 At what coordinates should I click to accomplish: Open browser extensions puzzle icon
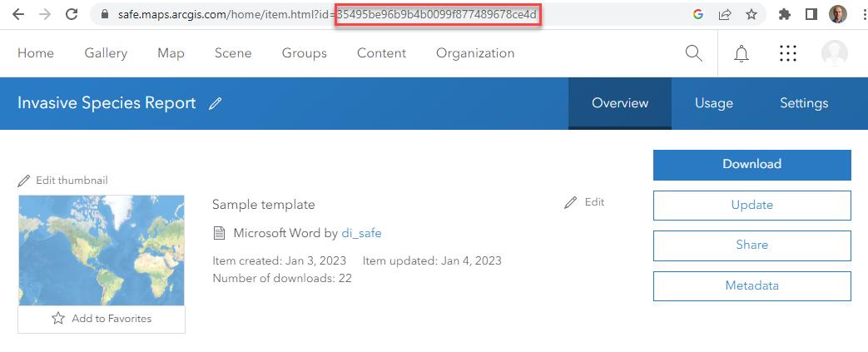[x=785, y=15]
